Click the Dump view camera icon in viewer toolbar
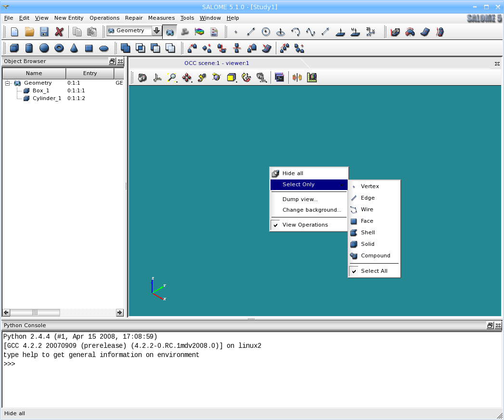This screenshot has height=420, width=504. click(142, 77)
